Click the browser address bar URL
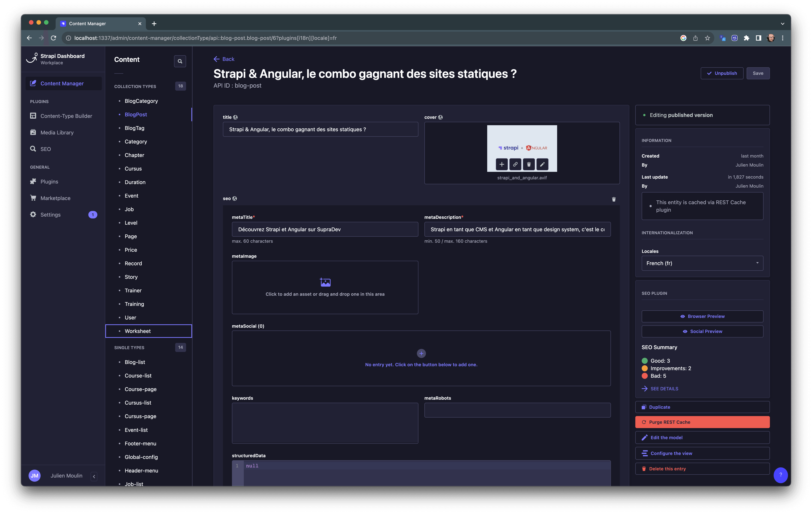The image size is (812, 514). point(205,38)
